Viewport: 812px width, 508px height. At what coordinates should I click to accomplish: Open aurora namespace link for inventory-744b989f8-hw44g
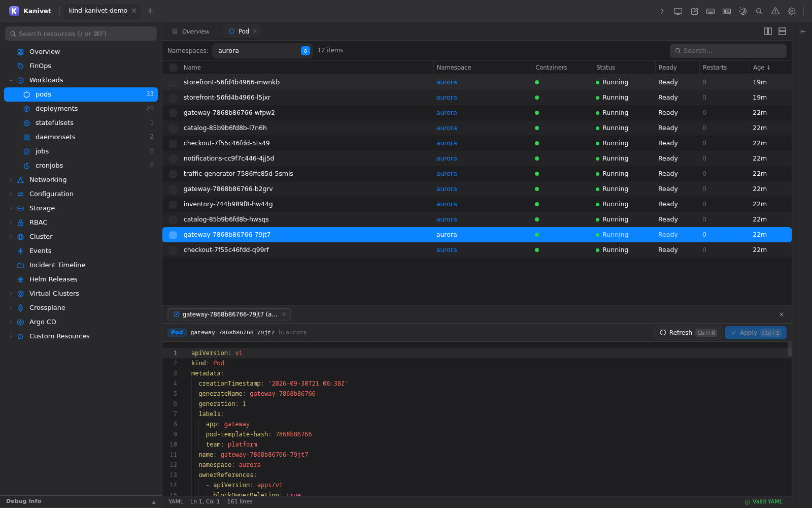click(x=447, y=204)
